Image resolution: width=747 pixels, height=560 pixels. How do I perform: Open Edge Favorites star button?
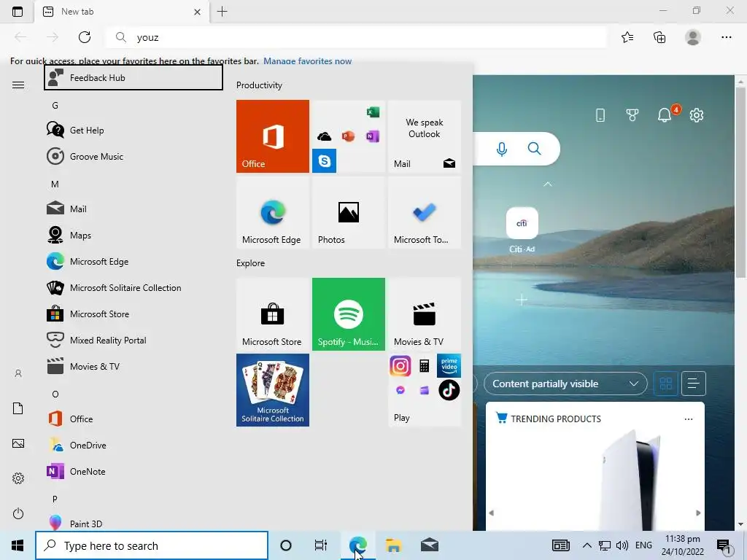coord(627,37)
